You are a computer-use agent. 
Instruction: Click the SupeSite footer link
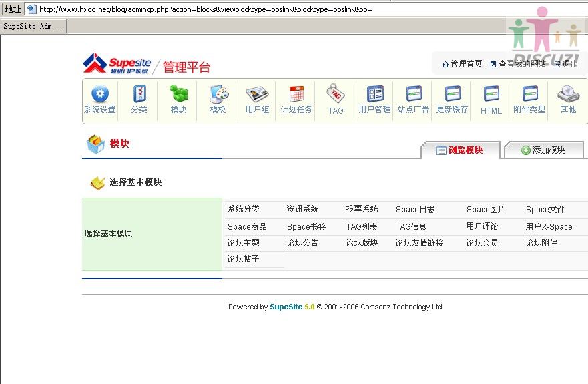(x=286, y=307)
